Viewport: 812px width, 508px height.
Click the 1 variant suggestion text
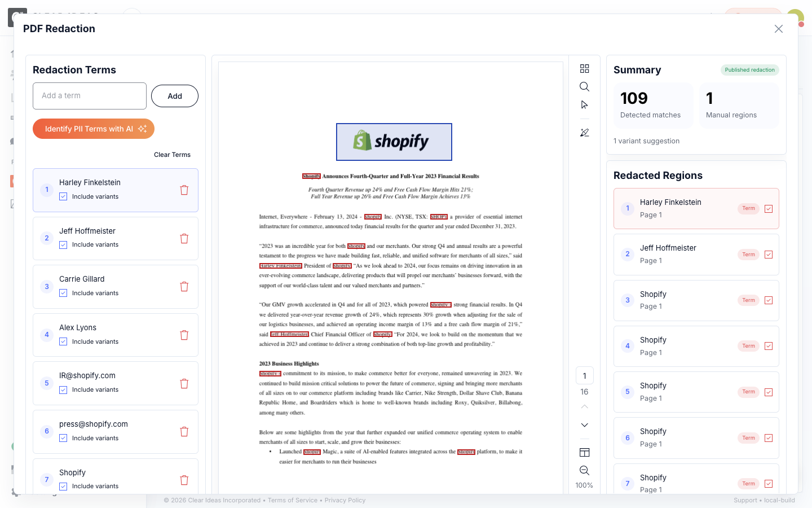[646, 141]
